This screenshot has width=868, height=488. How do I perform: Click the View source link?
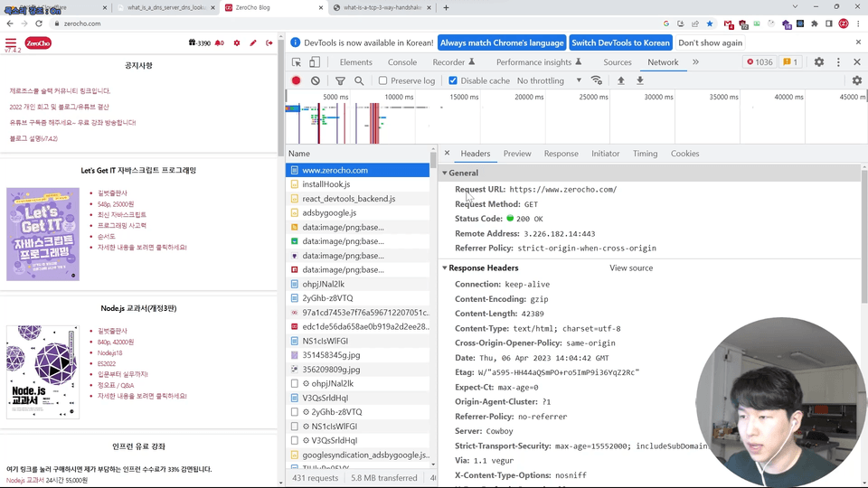[x=630, y=267]
